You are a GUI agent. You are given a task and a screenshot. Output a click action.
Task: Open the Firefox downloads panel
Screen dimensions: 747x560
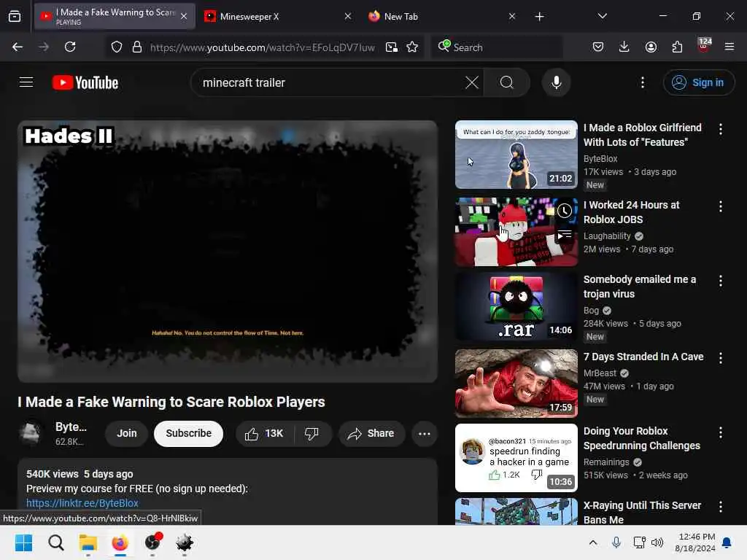[x=624, y=47]
